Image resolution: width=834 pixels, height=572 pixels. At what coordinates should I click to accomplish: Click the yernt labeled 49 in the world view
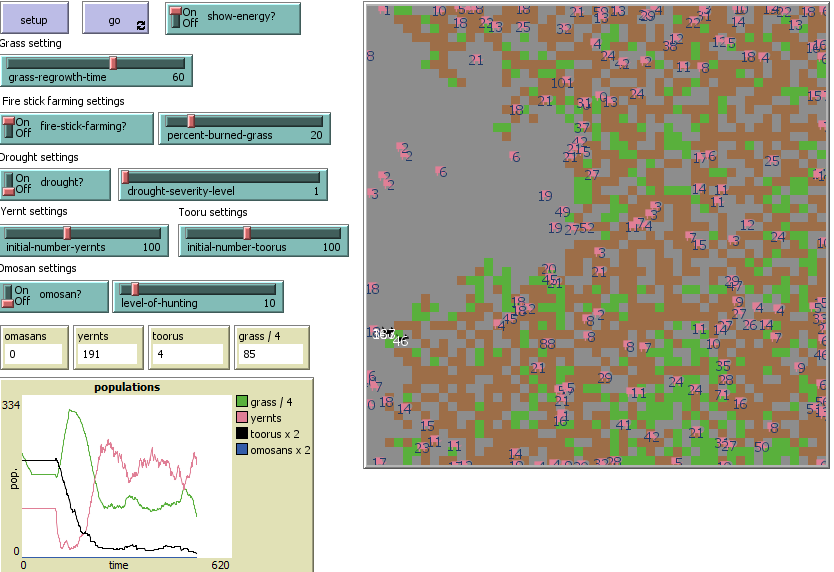pos(562,212)
